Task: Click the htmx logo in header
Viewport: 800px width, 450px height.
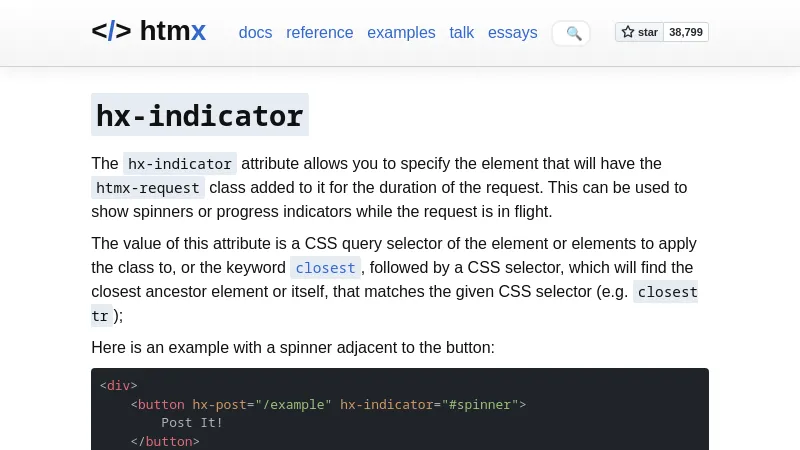Action: (148, 31)
